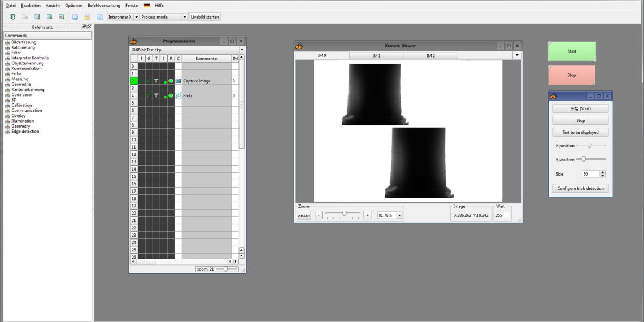Image resolution: width=644 pixels, height=322 pixels.
Task: Click the Blob command icon in row 4
Action: (x=179, y=95)
